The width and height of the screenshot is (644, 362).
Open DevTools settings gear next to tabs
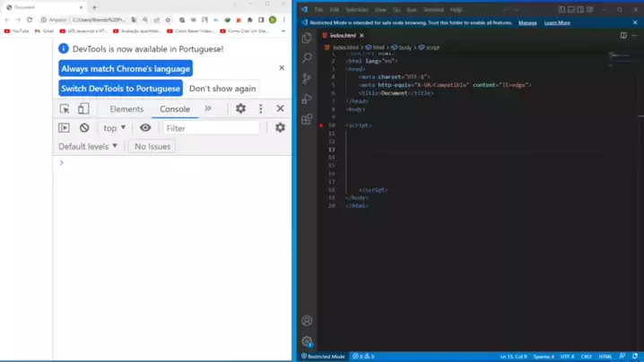point(240,108)
